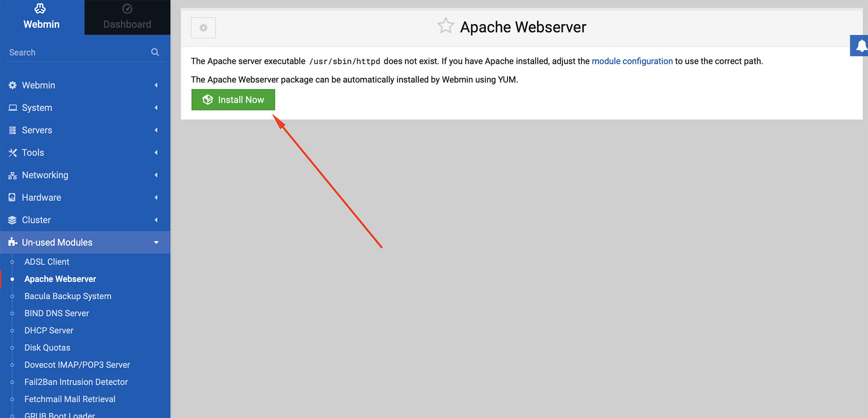The image size is (868, 418).
Task: Follow the module configuration link
Action: [x=632, y=61]
